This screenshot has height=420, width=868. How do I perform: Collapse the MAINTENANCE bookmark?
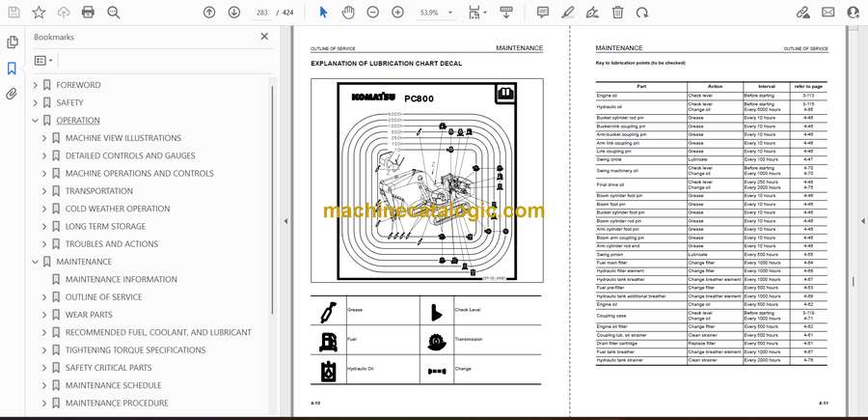click(x=36, y=262)
